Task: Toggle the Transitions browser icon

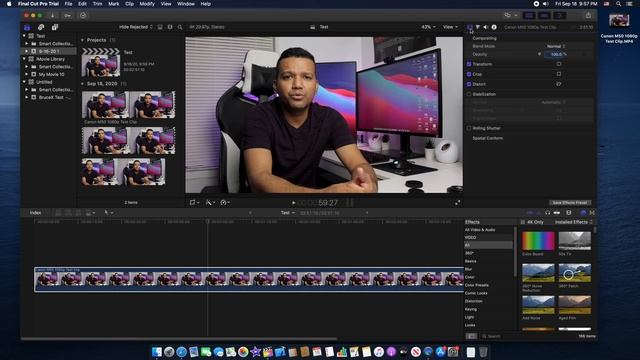Action: click(592, 213)
